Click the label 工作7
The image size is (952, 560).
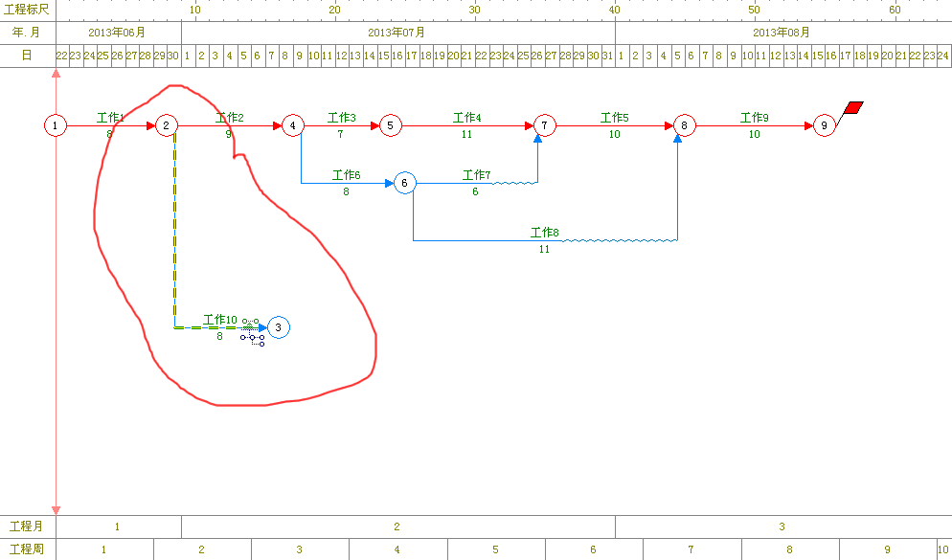point(477,175)
